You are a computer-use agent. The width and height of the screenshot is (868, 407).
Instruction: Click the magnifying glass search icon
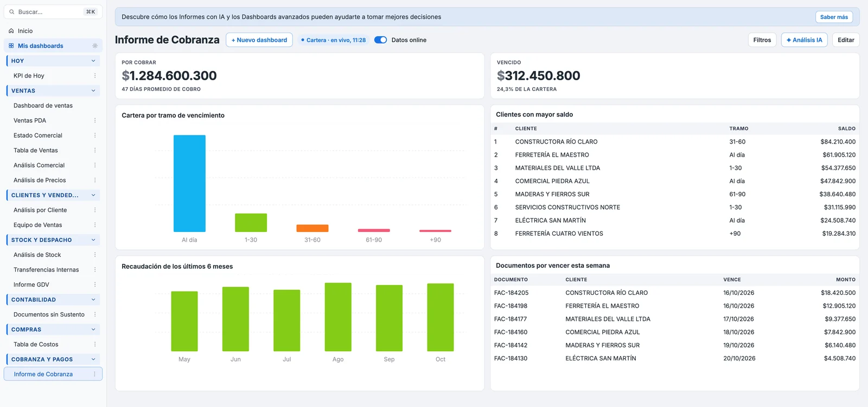click(12, 12)
